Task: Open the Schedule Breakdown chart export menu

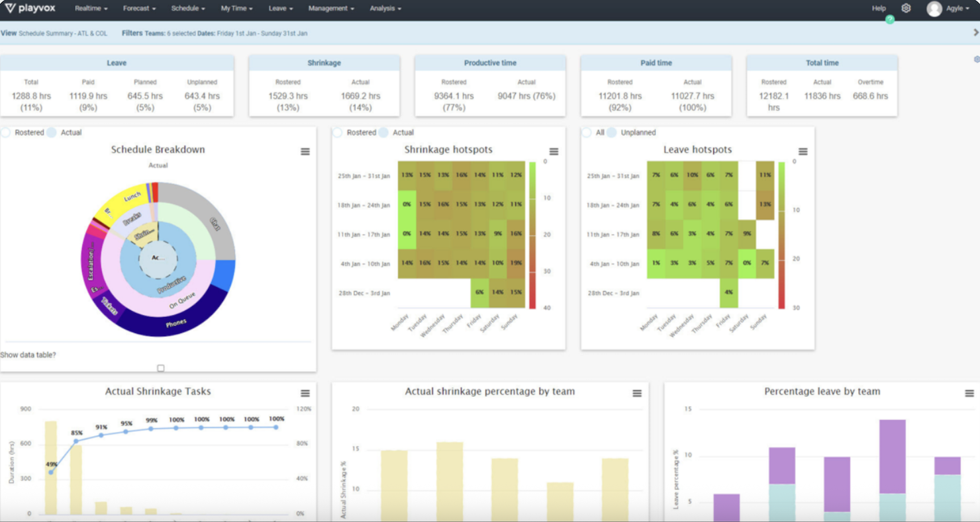Action: pos(305,152)
